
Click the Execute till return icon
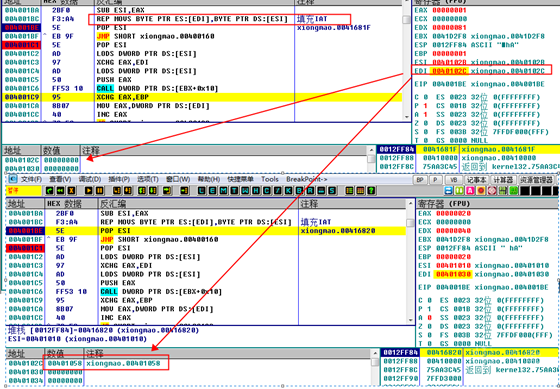click(x=167, y=191)
